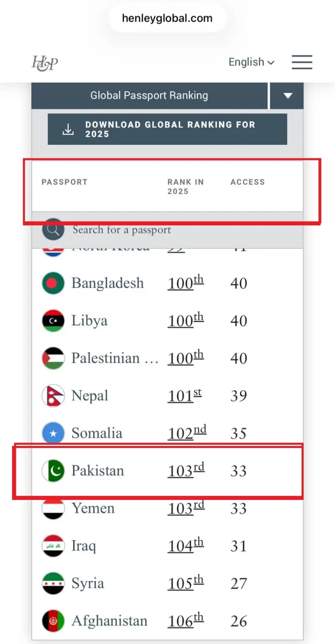Click the Afghanistan flag icon
This screenshot has width=335, height=644.
(x=53, y=621)
